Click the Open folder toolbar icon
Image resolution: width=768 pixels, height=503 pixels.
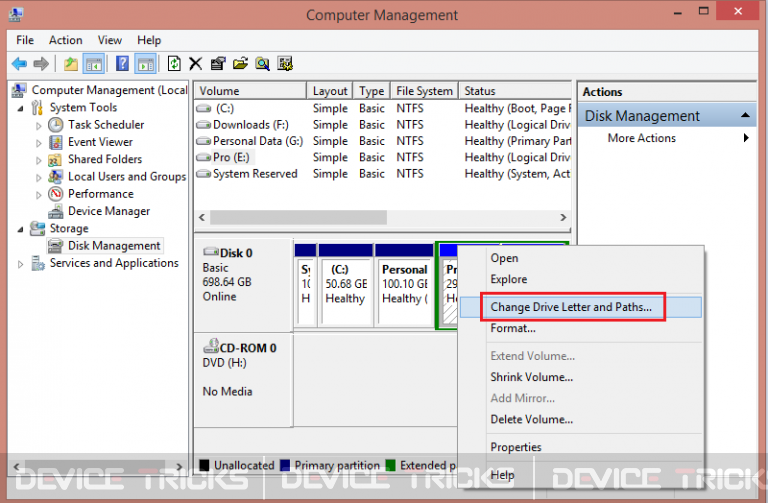240,64
